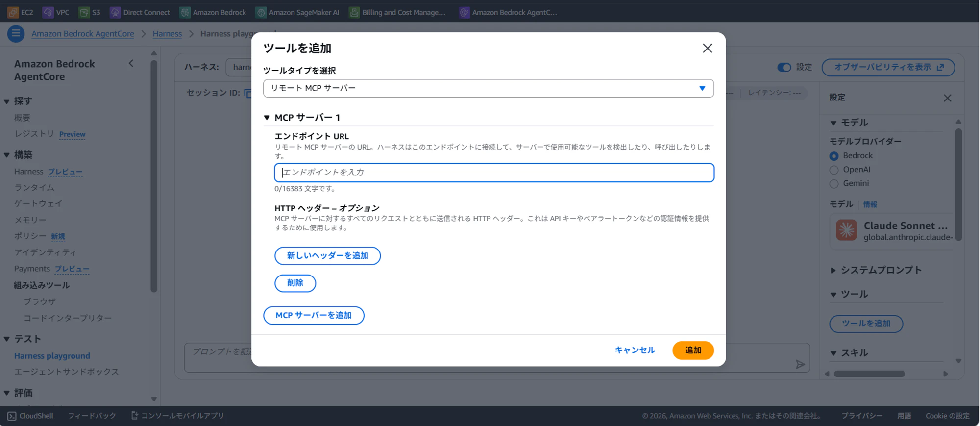Open ポリシー in the sidebar

click(x=30, y=236)
